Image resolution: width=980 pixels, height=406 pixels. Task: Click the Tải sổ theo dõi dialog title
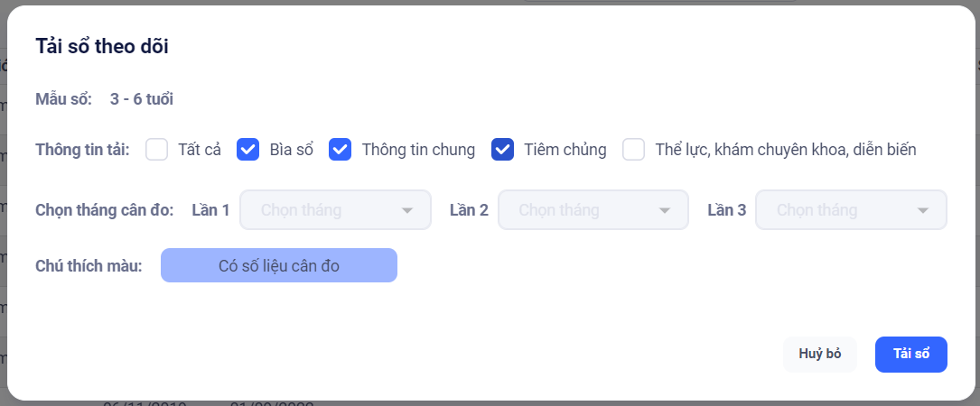tap(102, 47)
